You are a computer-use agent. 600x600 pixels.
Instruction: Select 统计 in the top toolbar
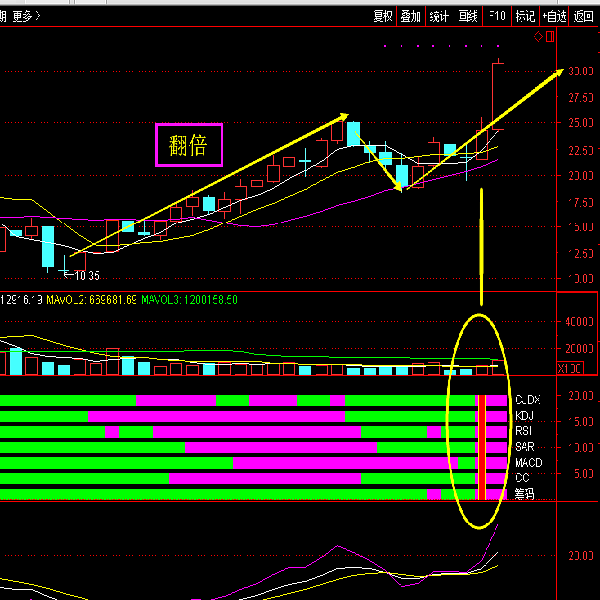pyautogui.click(x=439, y=15)
